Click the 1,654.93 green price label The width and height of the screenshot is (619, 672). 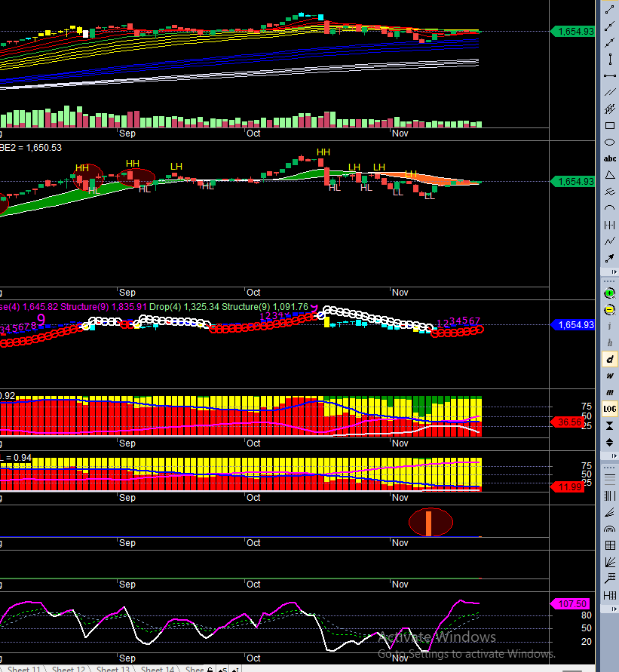tap(574, 32)
